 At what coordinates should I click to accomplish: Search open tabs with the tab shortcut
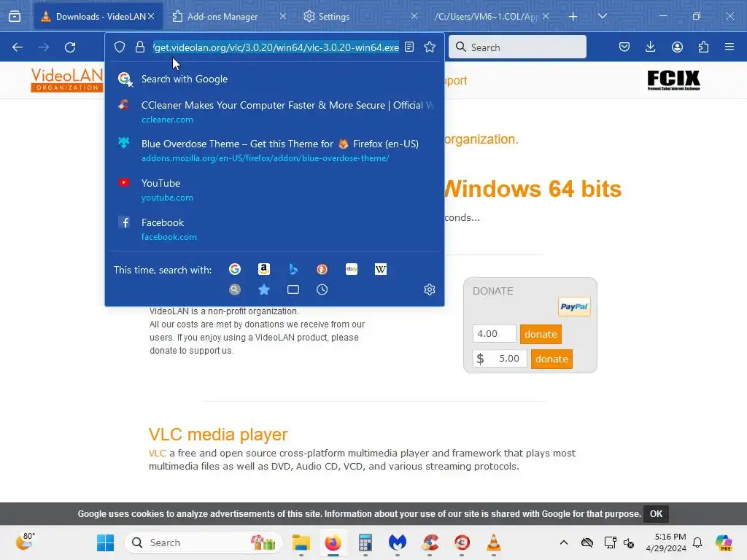[293, 289]
